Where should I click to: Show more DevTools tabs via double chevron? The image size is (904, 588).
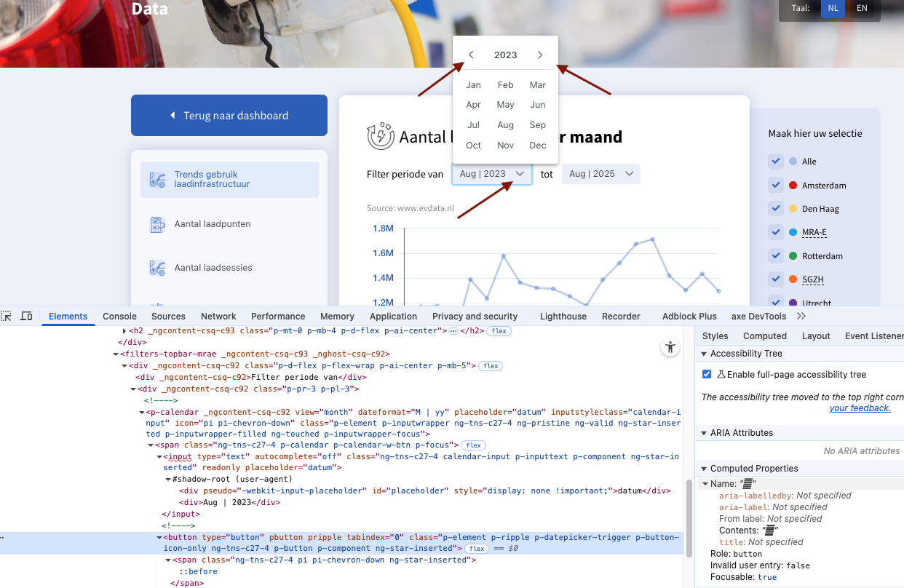coord(801,317)
